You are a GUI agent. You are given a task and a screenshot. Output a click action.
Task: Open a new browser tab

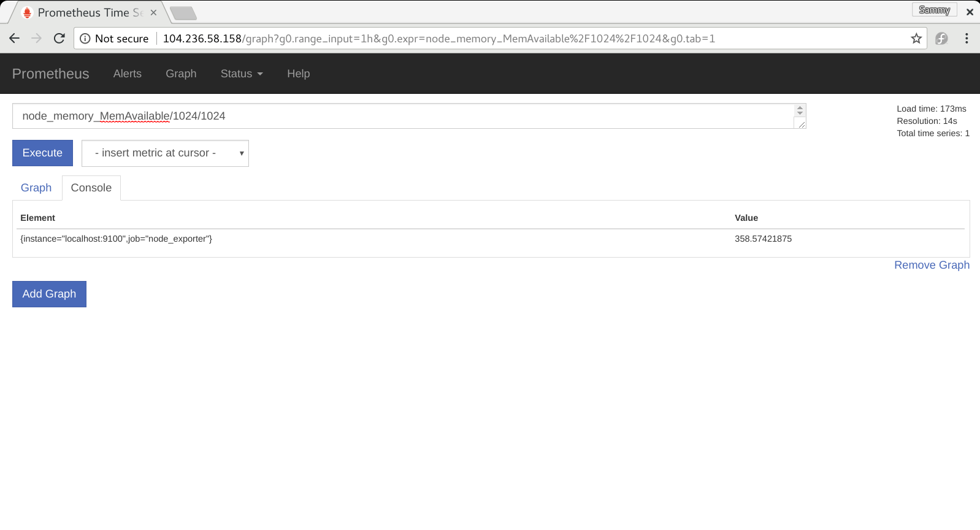pos(183,13)
